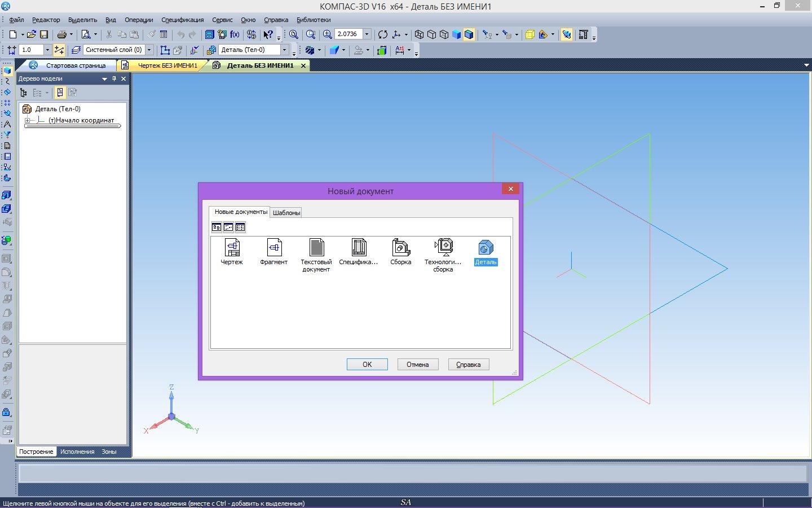Switch to the Шаблоны tab
This screenshot has width=812, height=508.
[x=286, y=213]
